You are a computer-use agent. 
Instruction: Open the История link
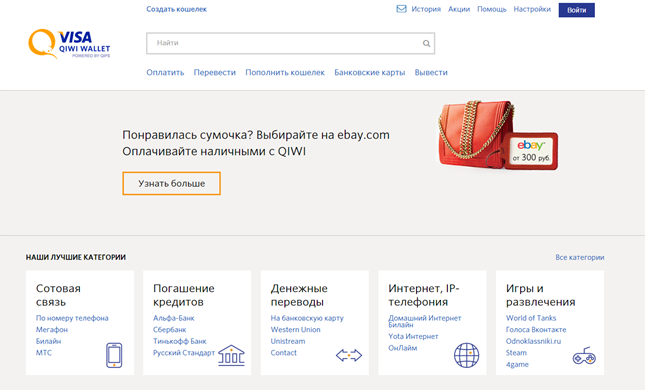426,9
